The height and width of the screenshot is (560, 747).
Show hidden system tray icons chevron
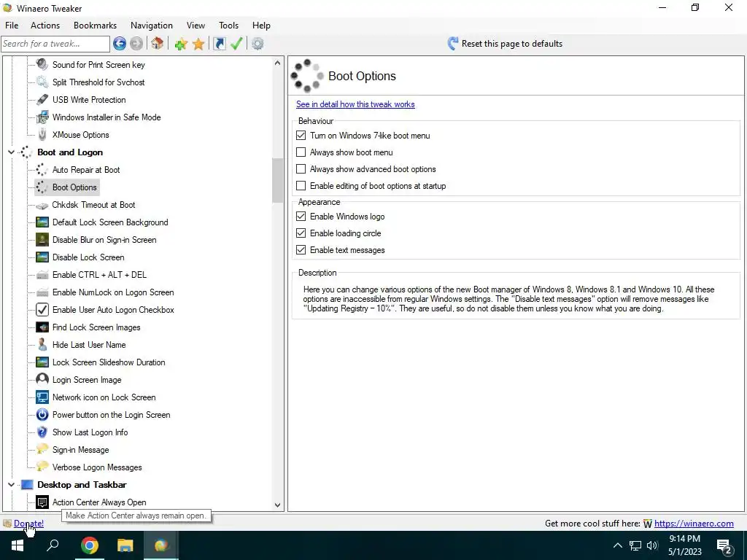pos(617,545)
